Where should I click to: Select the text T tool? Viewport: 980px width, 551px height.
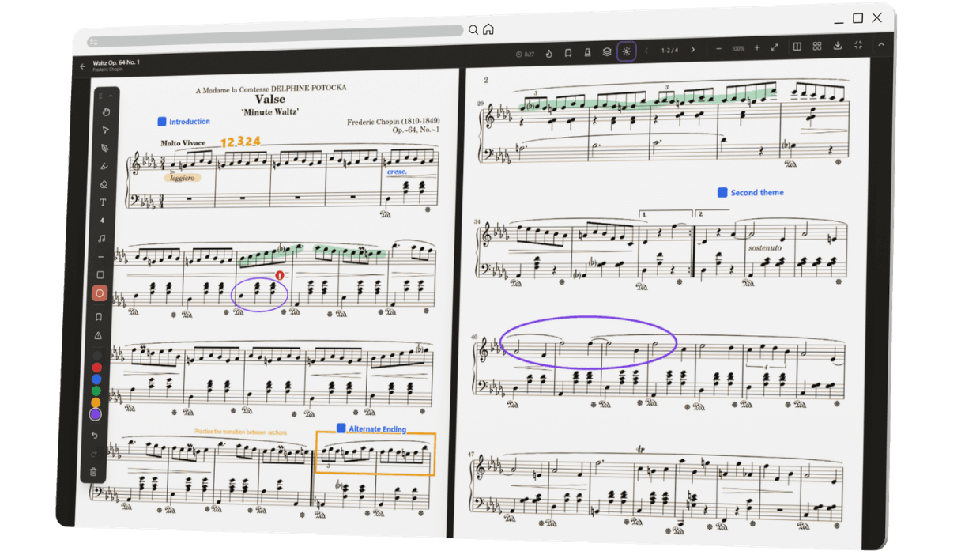(103, 202)
